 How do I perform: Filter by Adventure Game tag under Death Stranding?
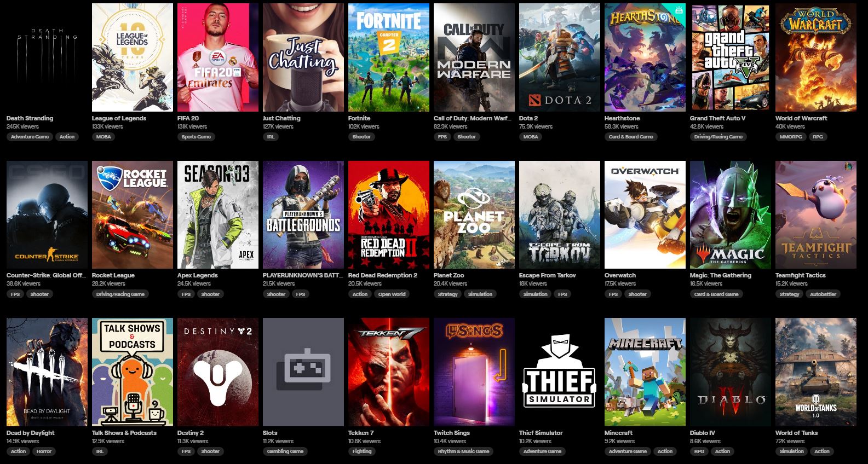(30, 137)
